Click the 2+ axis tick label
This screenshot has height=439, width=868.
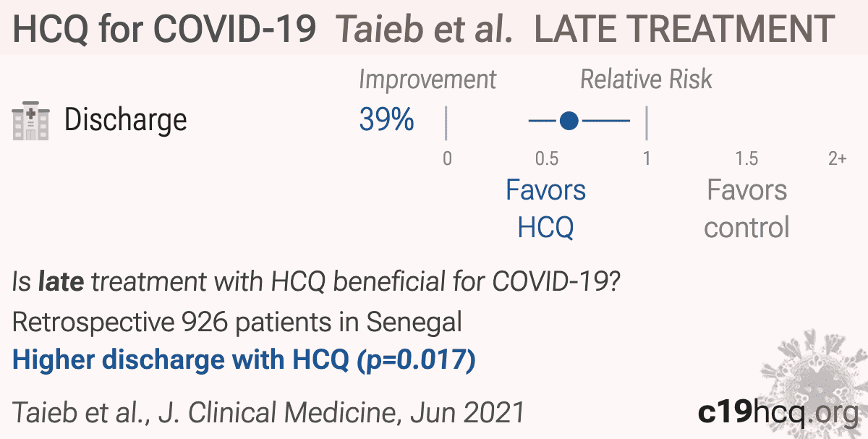point(838,158)
